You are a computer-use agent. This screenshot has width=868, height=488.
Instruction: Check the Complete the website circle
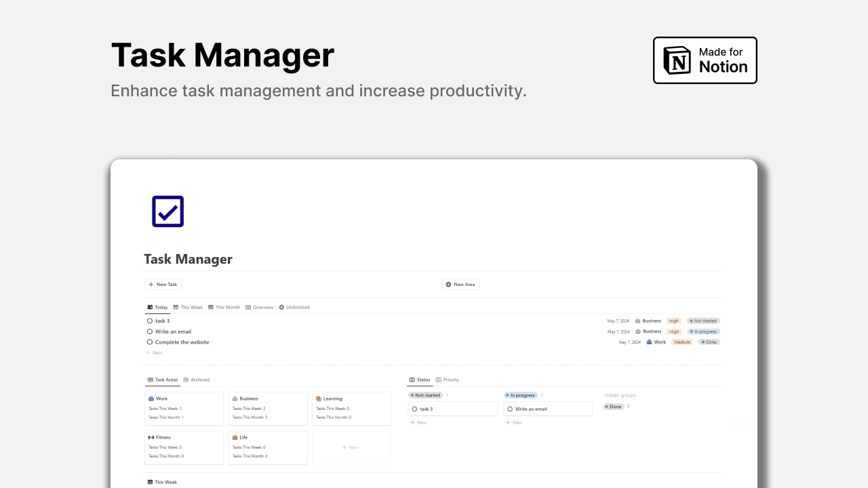pos(149,342)
